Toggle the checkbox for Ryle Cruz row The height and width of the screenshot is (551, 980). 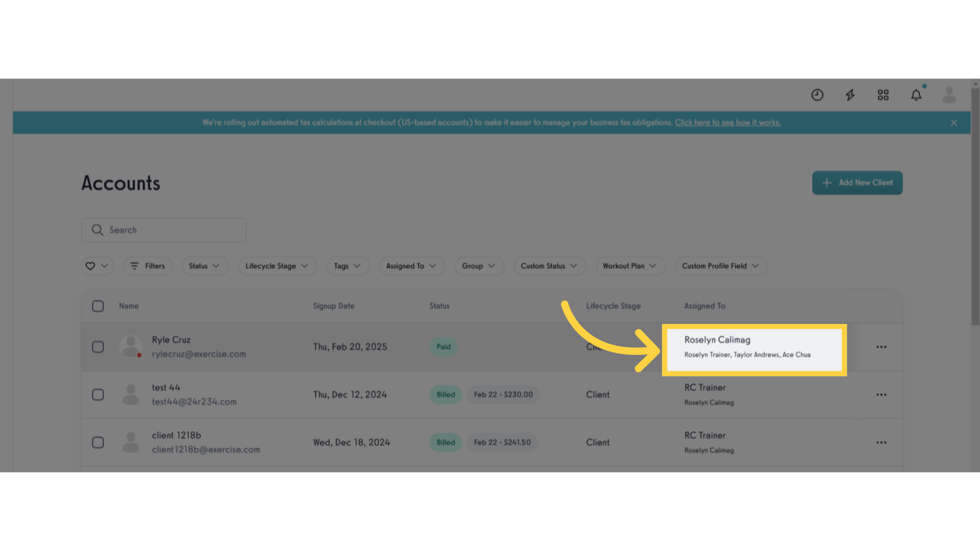coord(97,346)
